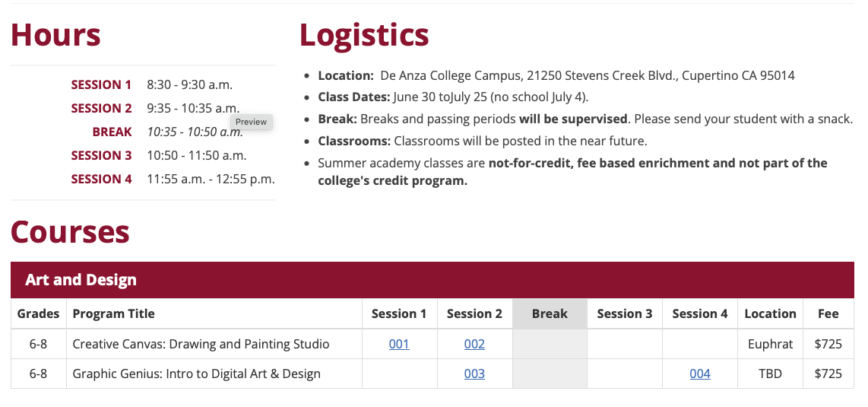The width and height of the screenshot is (868, 407).
Task: Click the Logistics heading
Action: tap(364, 35)
